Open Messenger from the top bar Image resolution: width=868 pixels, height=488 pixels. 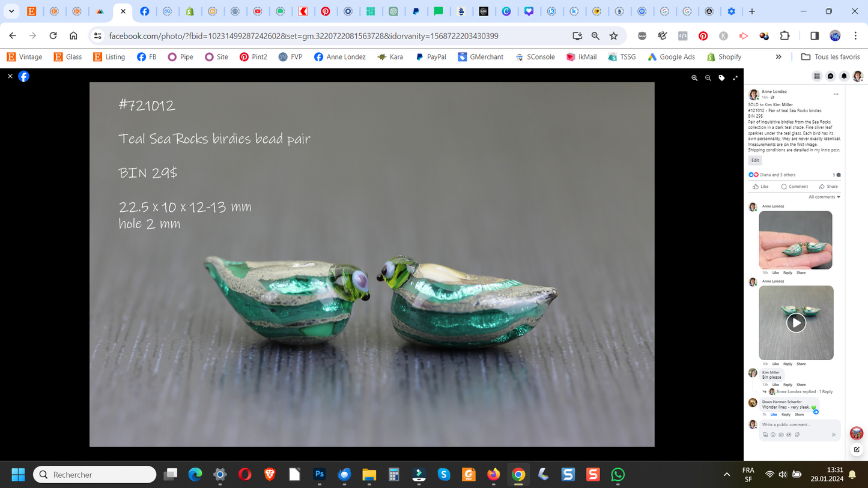point(830,76)
